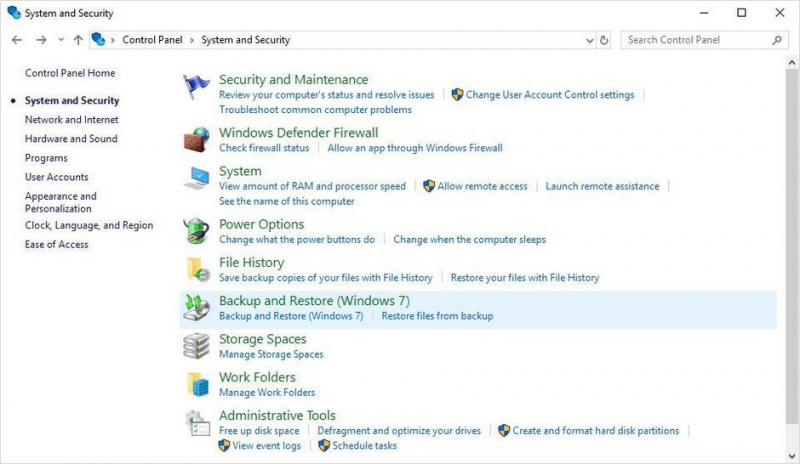Open Change User Account Control settings
800x464 pixels.
(550, 94)
